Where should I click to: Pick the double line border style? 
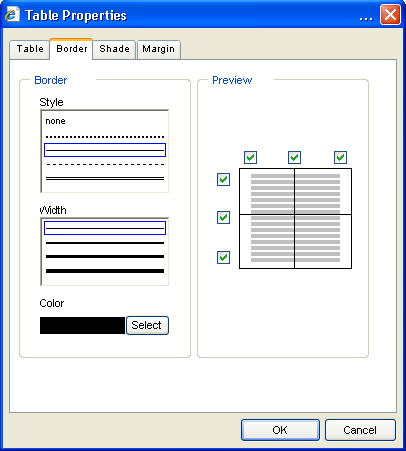click(105, 179)
